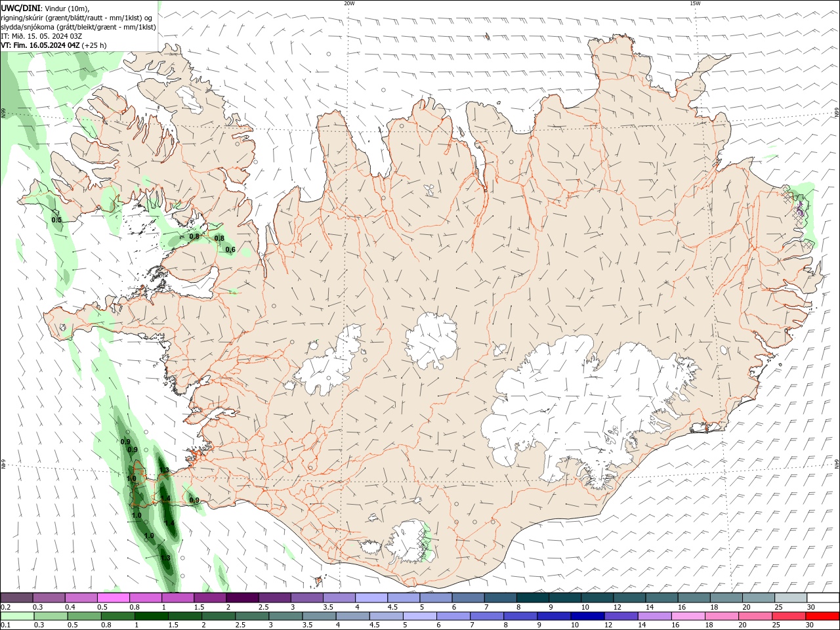Click the violet 12 swatch in the bottom legend row
This screenshot has width=840, height=630.
tap(621, 616)
